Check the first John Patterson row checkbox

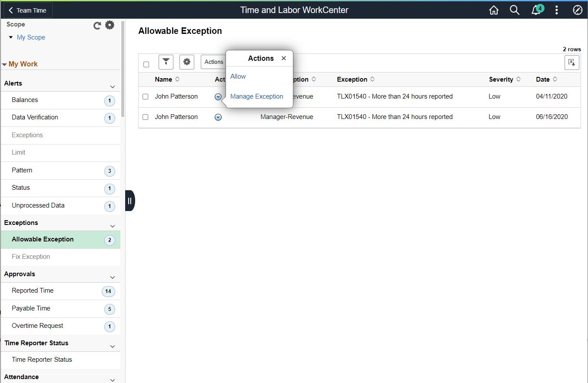tap(145, 96)
